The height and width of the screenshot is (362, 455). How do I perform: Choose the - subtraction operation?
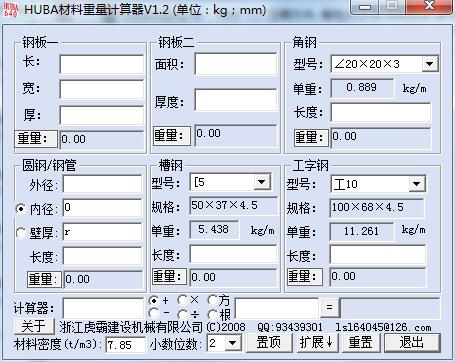pyautogui.click(x=154, y=313)
